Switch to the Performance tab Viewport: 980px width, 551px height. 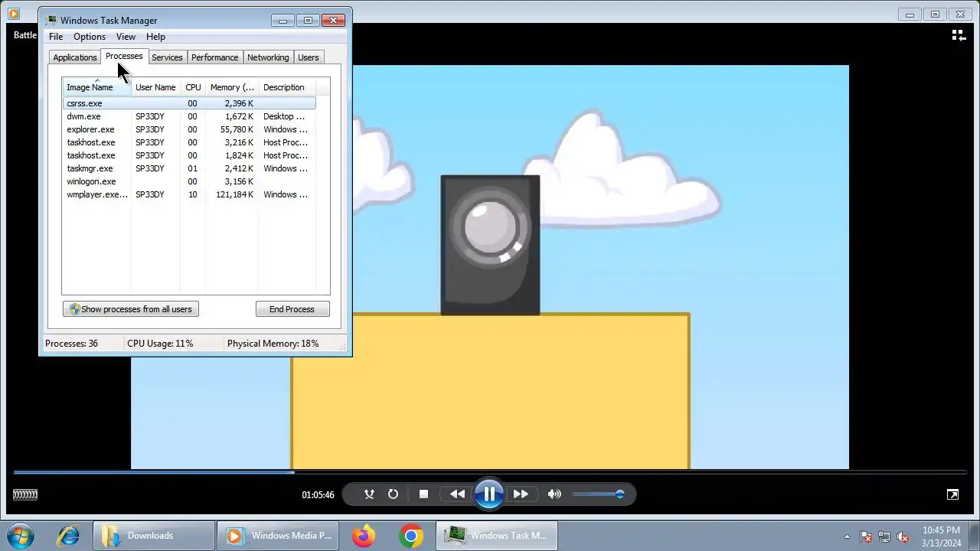tap(214, 57)
